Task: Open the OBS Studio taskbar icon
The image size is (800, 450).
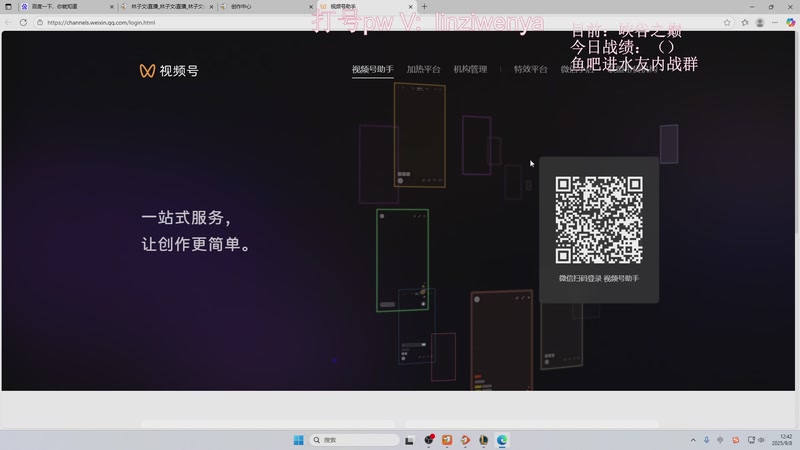Action: pyautogui.click(x=429, y=440)
